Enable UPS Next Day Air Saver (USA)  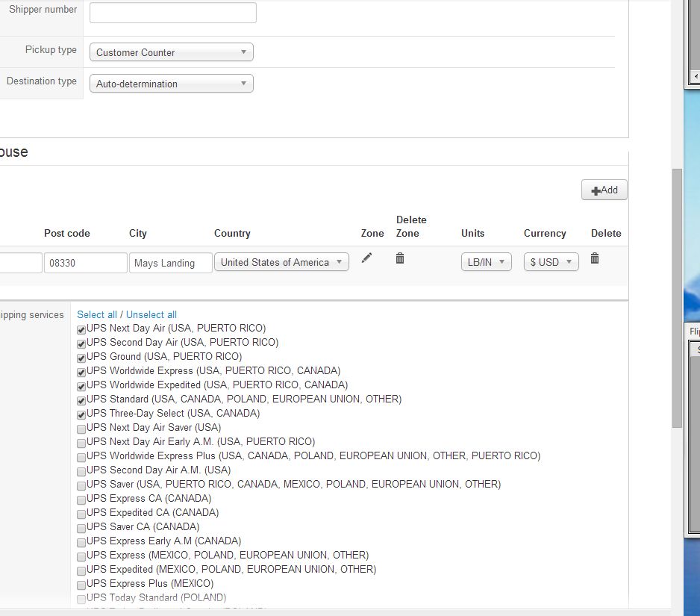click(81, 429)
